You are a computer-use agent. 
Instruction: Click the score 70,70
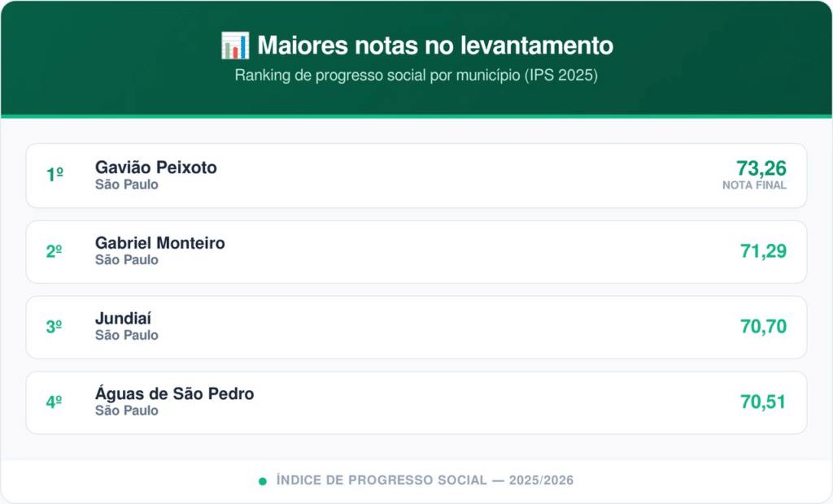click(x=763, y=327)
